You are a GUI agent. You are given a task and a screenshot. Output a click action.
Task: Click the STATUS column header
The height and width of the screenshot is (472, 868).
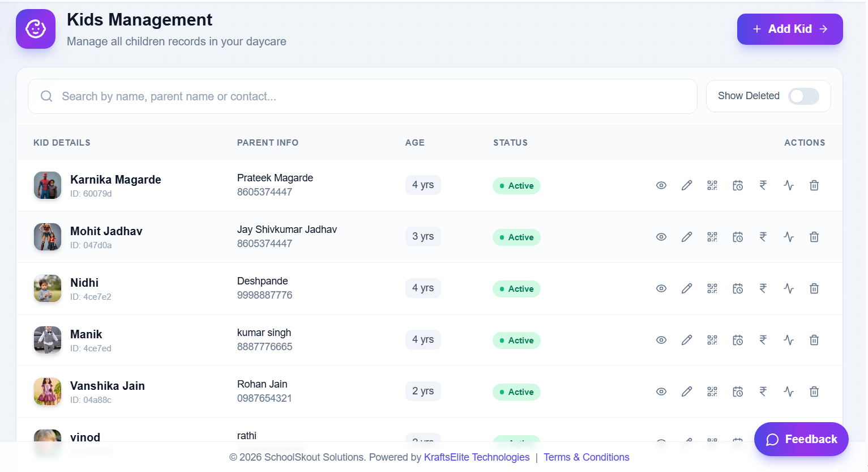pyautogui.click(x=510, y=142)
